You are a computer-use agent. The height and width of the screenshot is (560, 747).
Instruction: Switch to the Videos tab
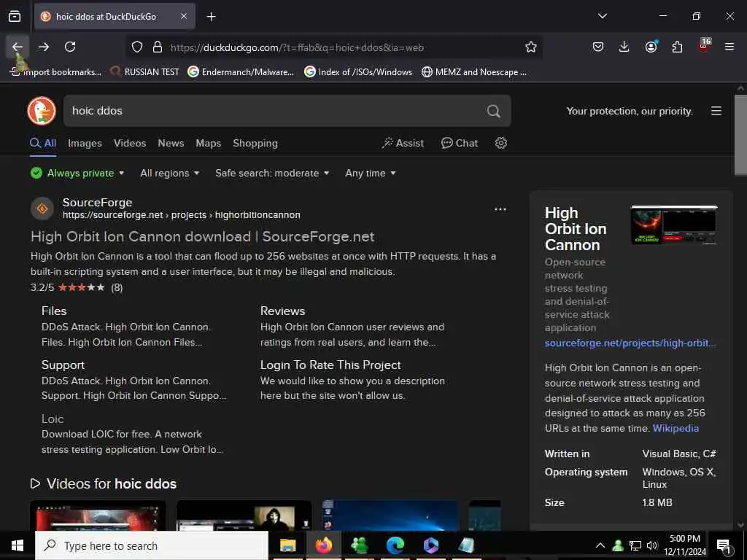pos(130,144)
